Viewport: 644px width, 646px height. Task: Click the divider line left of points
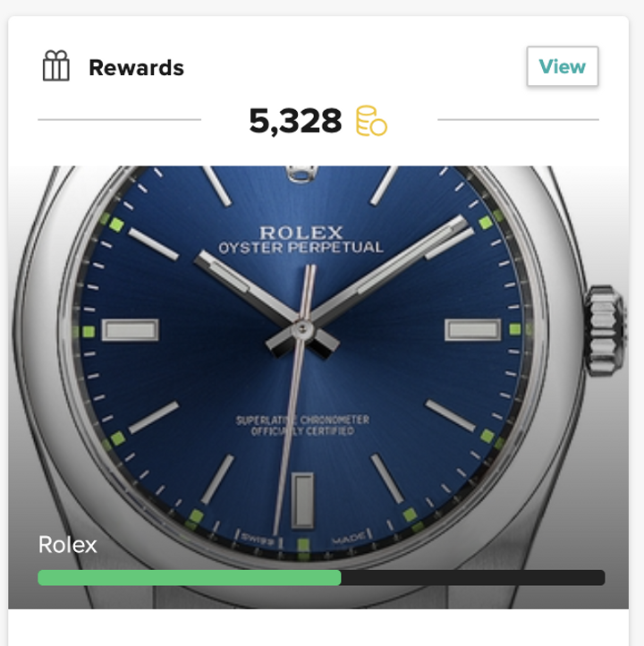point(120,120)
